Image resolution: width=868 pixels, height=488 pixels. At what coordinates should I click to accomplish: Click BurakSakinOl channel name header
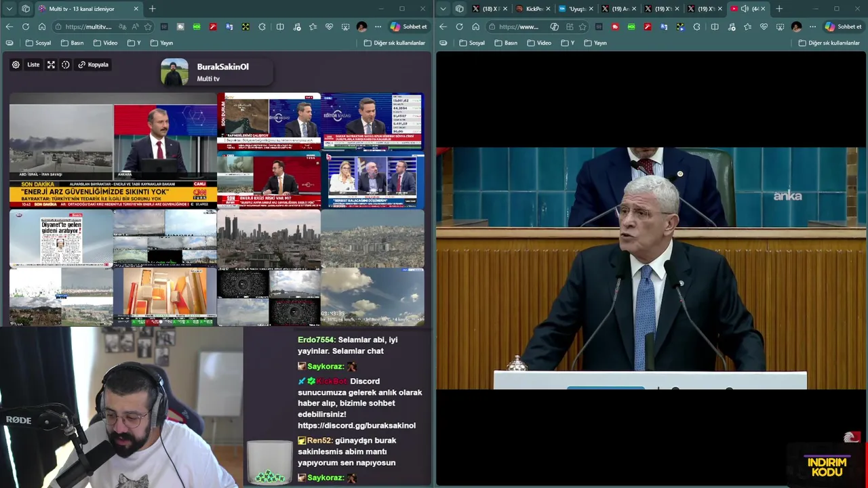click(x=222, y=66)
